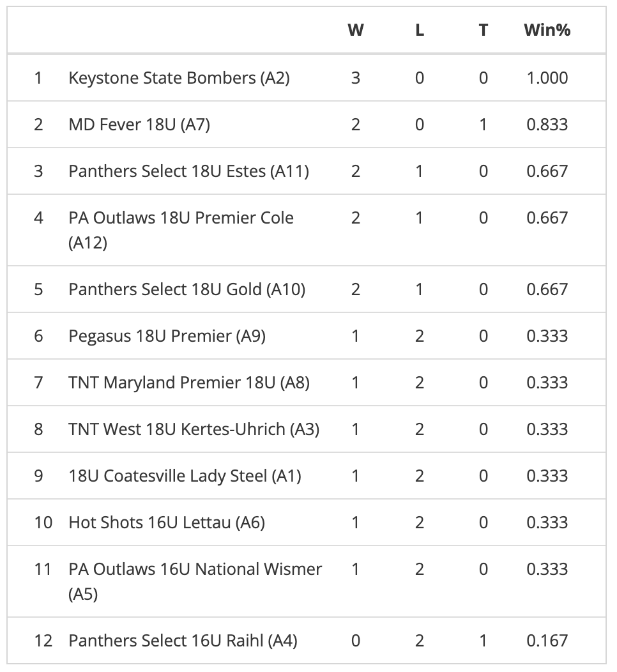Sort by the Win% column header

click(547, 30)
